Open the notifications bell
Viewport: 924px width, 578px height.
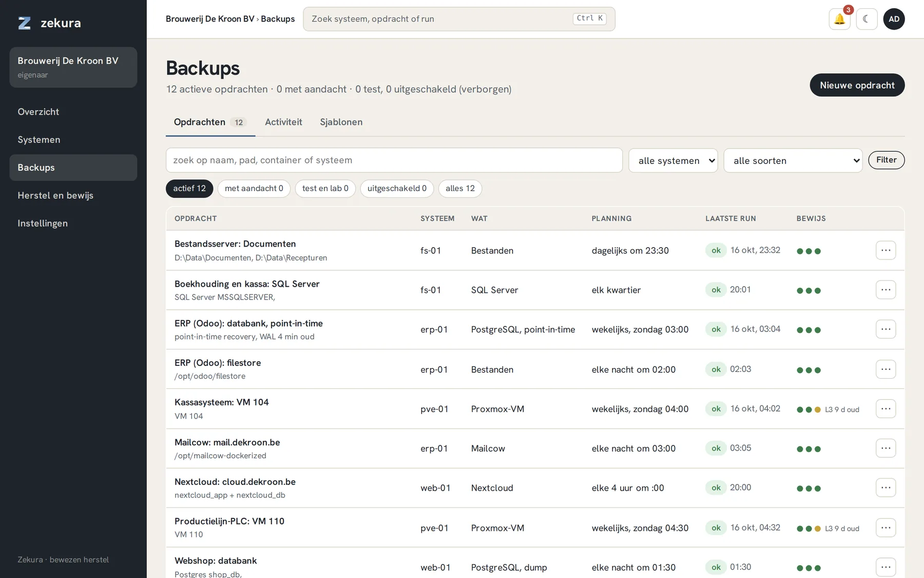point(839,19)
